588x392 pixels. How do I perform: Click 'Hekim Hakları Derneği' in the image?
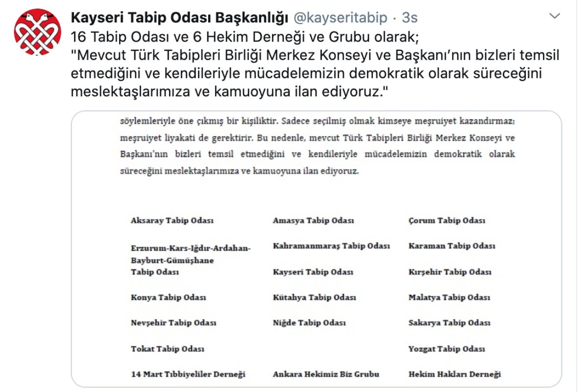point(455,374)
